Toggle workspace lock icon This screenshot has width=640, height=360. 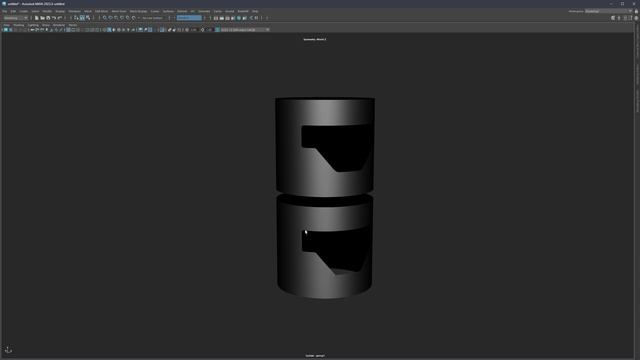636,11
